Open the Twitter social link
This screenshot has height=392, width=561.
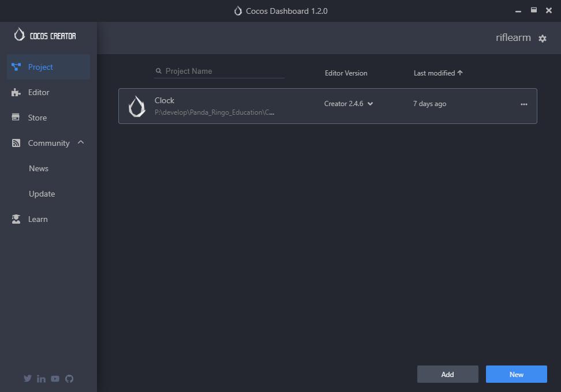pyautogui.click(x=28, y=378)
